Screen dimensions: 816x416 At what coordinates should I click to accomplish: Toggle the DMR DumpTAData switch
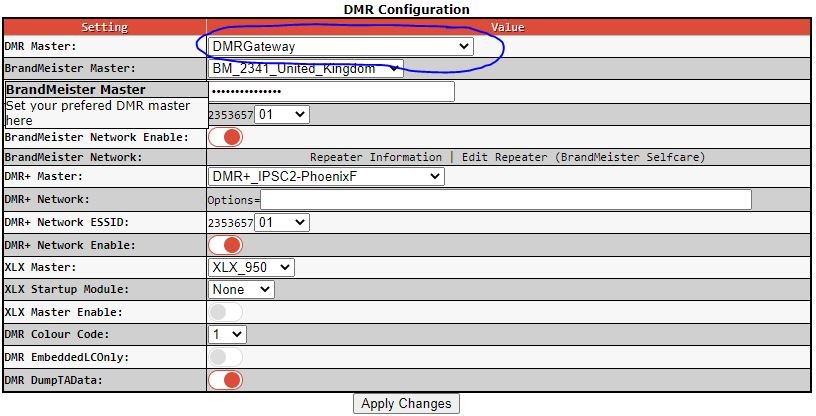click(225, 380)
